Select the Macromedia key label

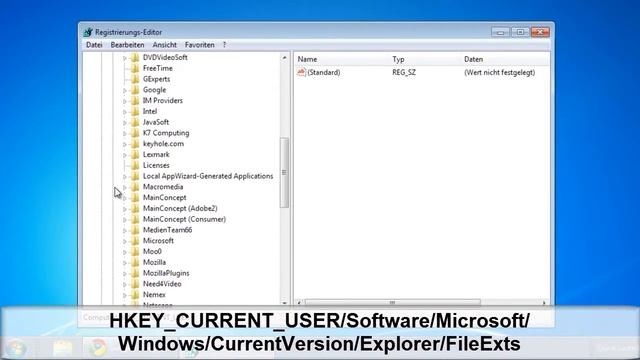pyautogui.click(x=163, y=187)
